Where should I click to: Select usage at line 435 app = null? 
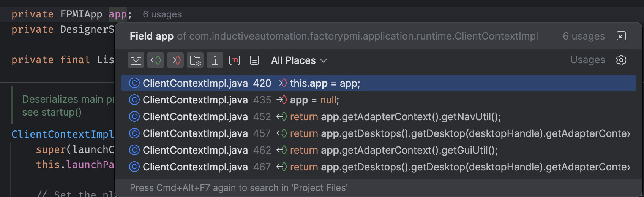point(314,100)
